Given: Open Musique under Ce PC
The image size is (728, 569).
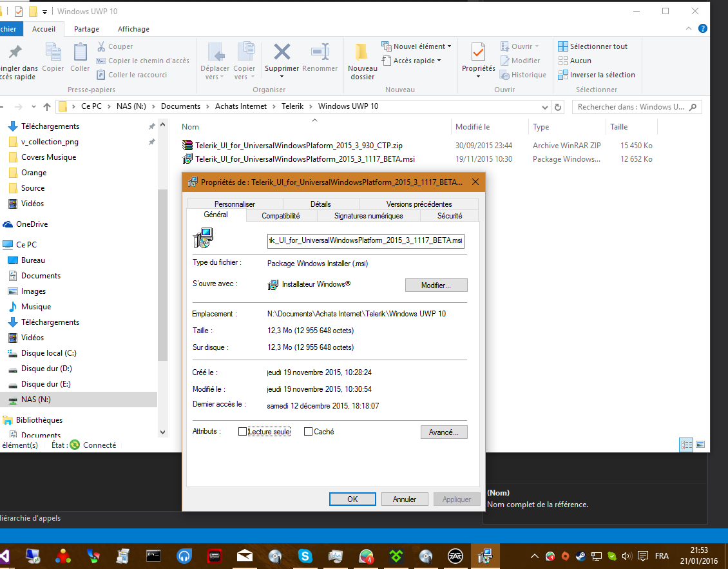Looking at the screenshot, I should click(x=35, y=307).
